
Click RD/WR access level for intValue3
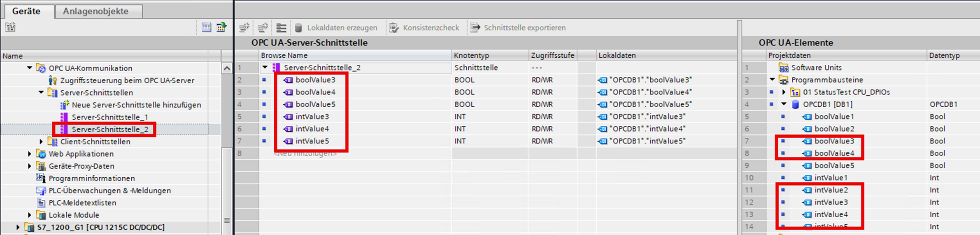point(542,117)
